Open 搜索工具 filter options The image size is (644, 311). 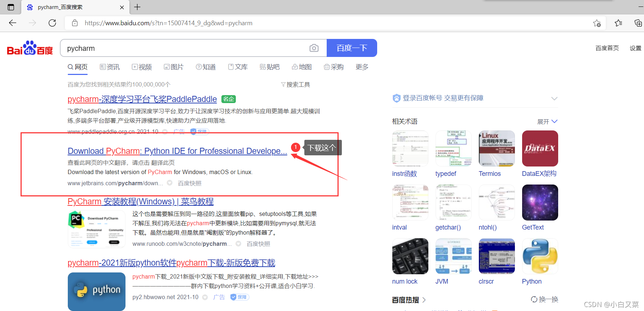295,85
